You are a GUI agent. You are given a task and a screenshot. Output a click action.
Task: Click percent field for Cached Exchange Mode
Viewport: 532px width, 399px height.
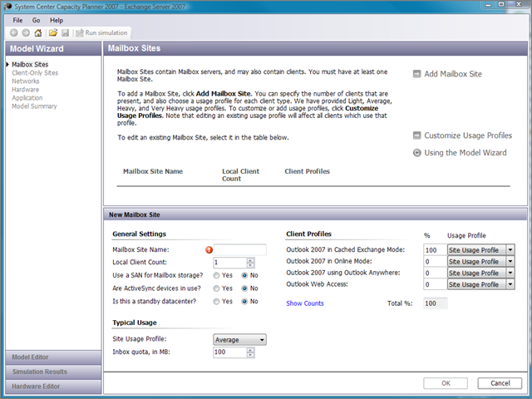(436, 250)
